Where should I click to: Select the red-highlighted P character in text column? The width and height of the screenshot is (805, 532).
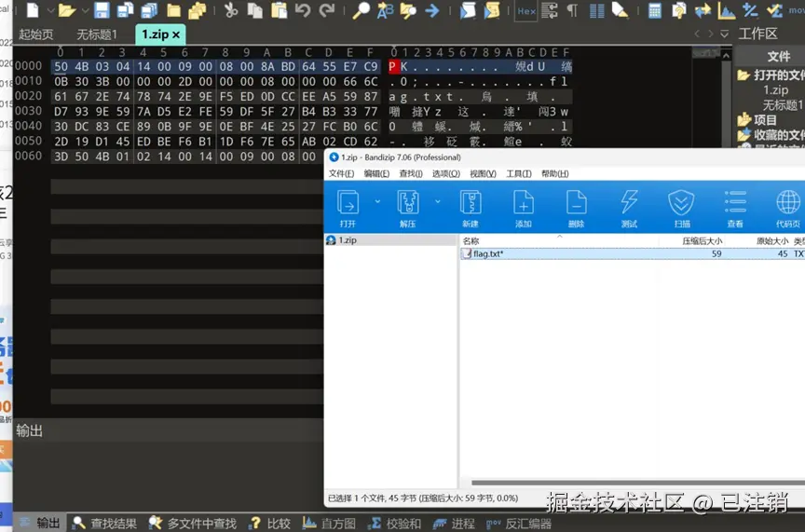pyautogui.click(x=393, y=66)
